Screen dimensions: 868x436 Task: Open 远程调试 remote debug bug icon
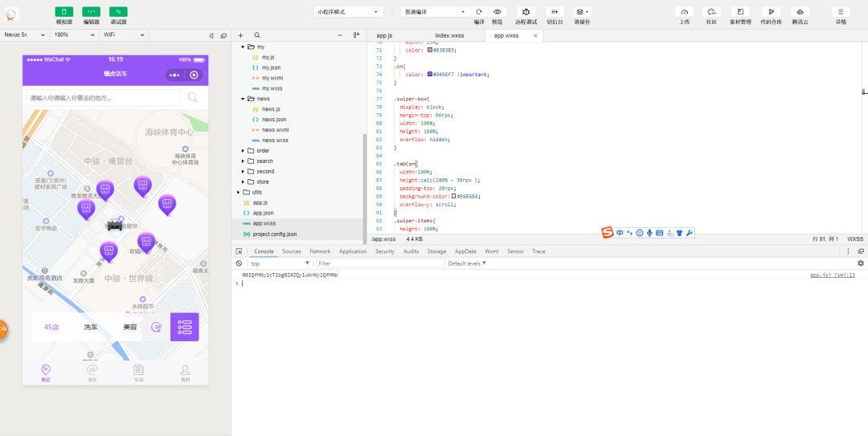click(x=526, y=11)
